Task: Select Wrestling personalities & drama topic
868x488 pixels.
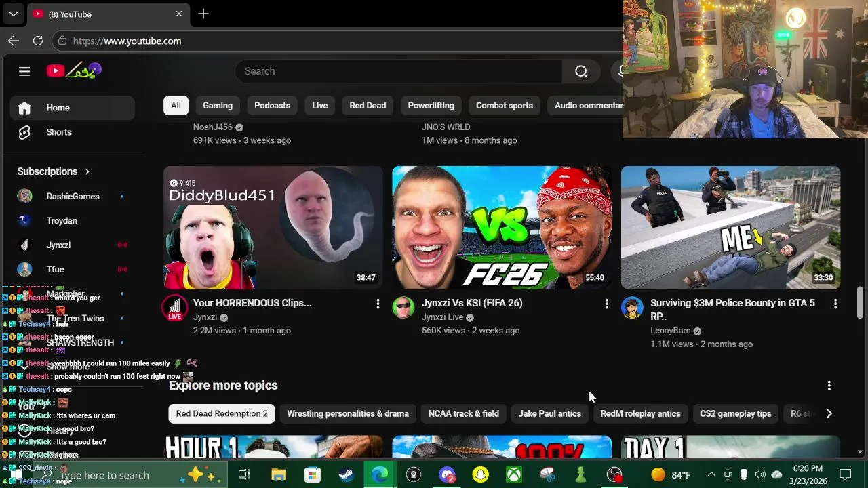Action: point(348,413)
